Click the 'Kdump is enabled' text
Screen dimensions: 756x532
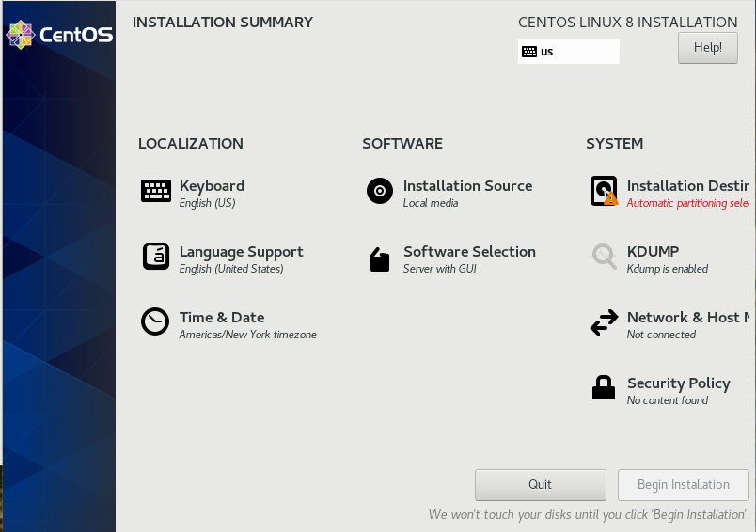[668, 269]
